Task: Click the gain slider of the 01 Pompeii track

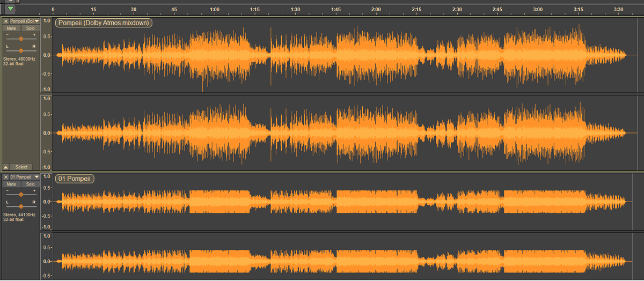Action: click(21, 194)
